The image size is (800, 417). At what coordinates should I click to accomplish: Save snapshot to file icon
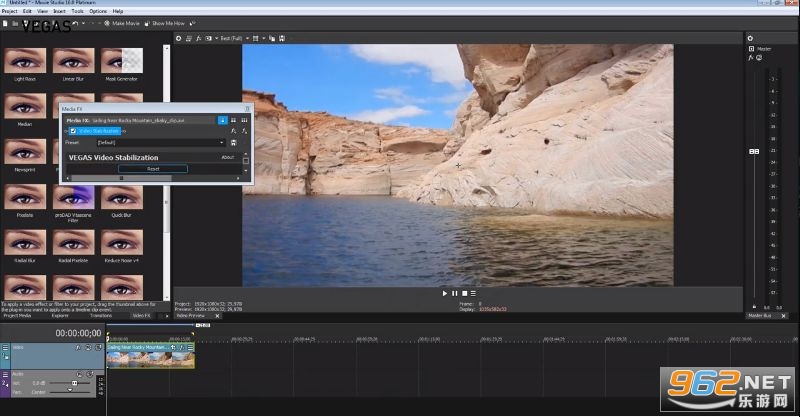tap(282, 38)
